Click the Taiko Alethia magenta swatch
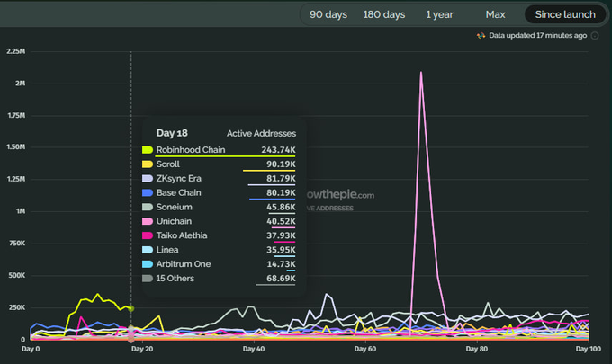The image size is (612, 364). tap(148, 235)
